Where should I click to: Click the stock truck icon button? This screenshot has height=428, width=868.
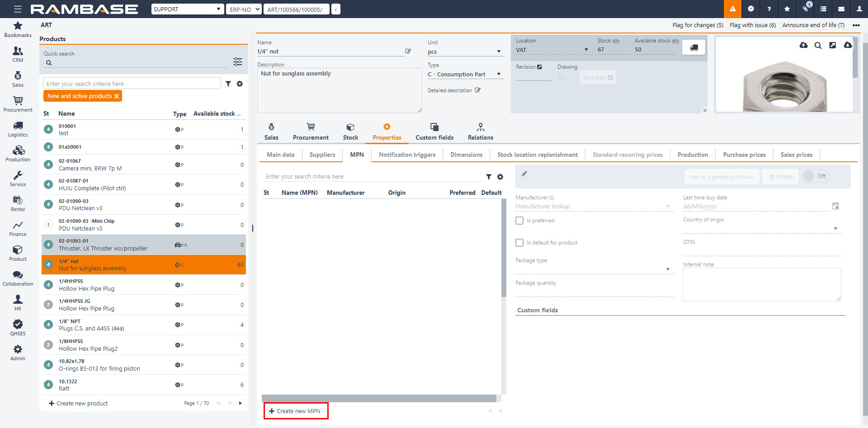[693, 47]
